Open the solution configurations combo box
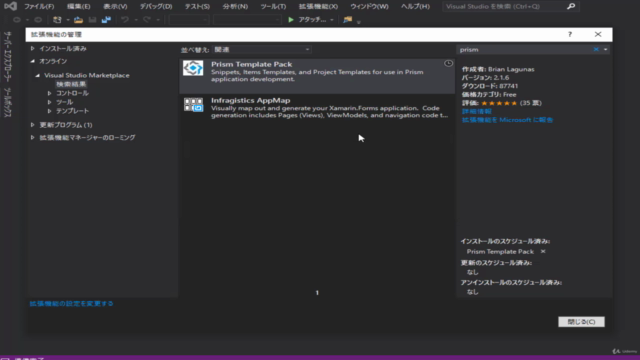 pyautogui.click(x=189, y=20)
